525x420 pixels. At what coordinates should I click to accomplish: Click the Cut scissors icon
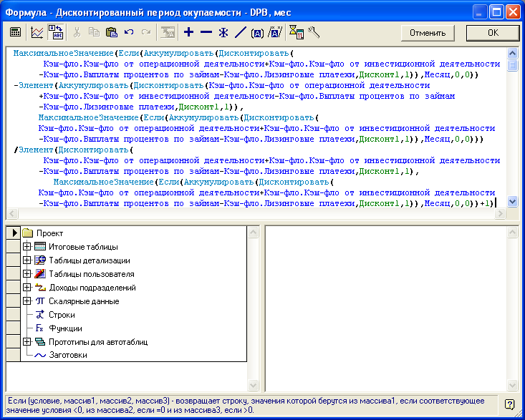tap(77, 32)
